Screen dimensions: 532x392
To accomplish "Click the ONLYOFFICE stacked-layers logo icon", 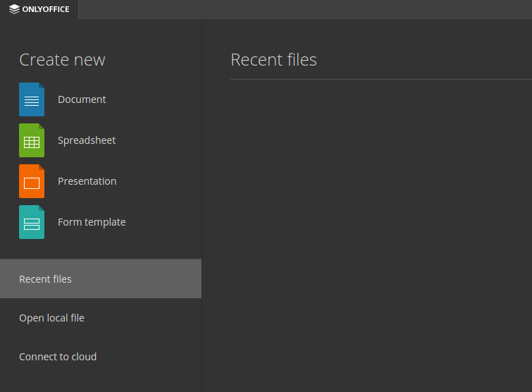I will point(14,9).
